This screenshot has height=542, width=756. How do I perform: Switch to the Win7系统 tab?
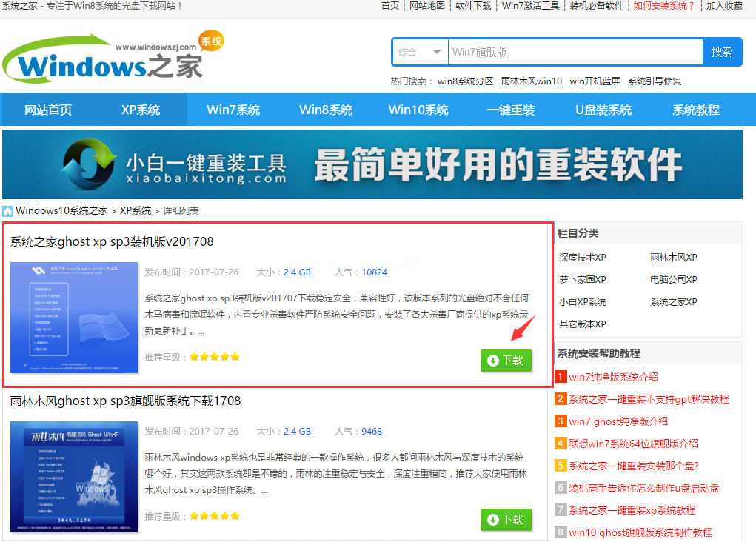233,109
